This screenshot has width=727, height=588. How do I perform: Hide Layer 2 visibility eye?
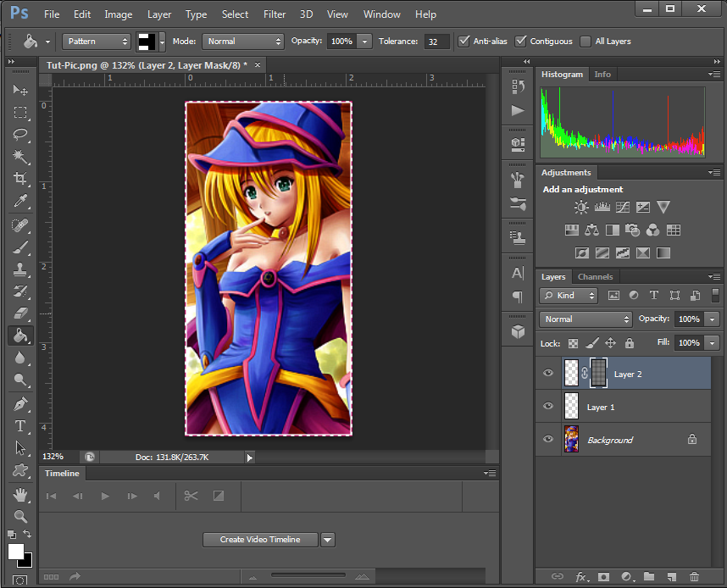[548, 373]
